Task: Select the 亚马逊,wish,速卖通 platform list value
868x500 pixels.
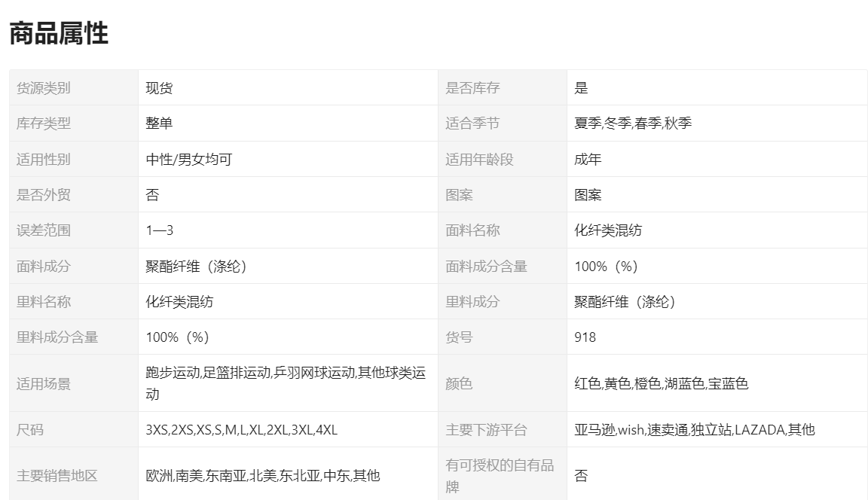Action: [694, 430]
